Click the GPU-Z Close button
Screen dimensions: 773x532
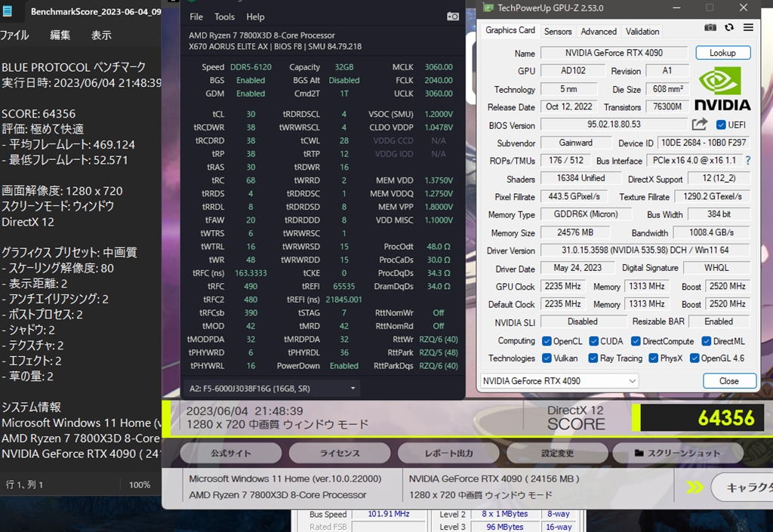click(729, 381)
